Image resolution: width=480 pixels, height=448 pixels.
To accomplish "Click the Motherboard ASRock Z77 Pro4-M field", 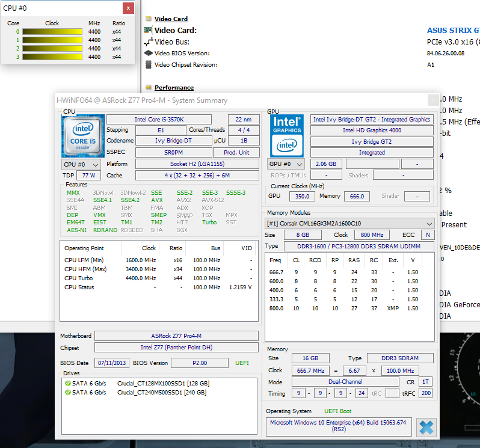I will 176,336.
